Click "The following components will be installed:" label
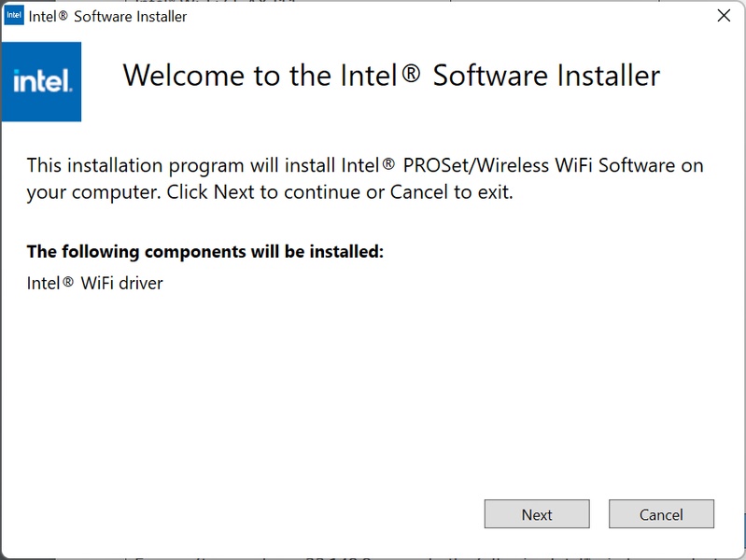 [x=205, y=251]
